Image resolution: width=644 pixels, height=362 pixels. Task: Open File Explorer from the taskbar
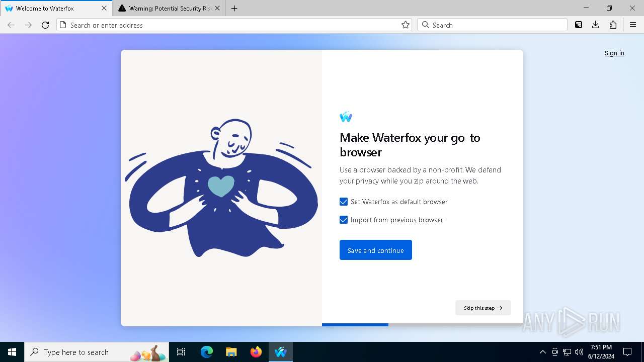click(x=231, y=352)
